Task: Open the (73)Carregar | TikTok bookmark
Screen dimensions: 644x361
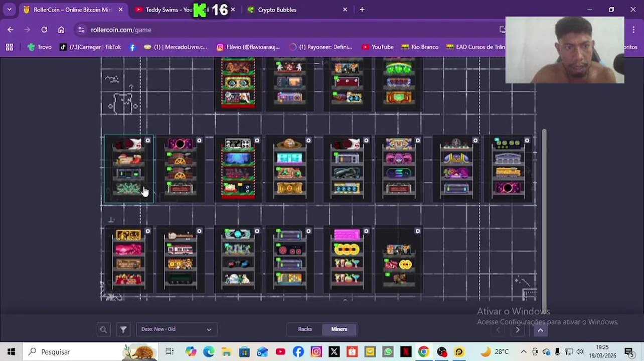Action: (90, 47)
